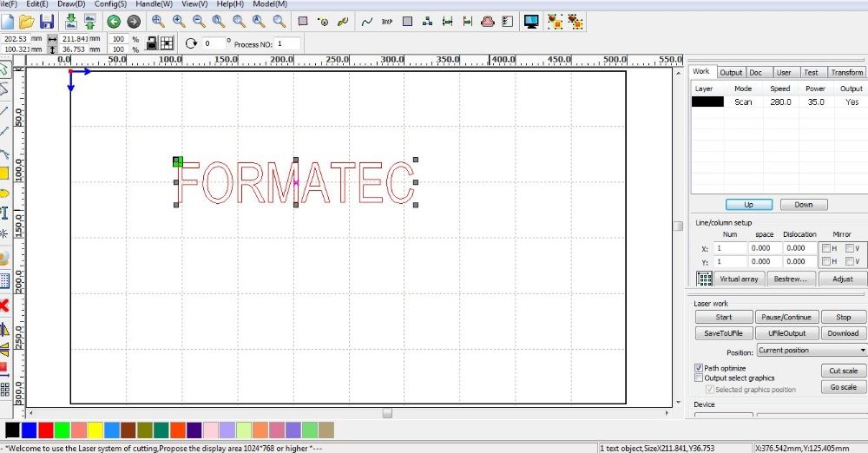The height and width of the screenshot is (453, 868).
Task: Pick the yellow color swatch in palette
Action: 95,430
